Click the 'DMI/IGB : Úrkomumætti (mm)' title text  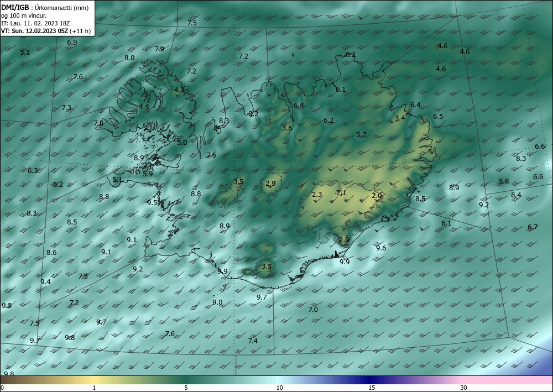click(45, 8)
